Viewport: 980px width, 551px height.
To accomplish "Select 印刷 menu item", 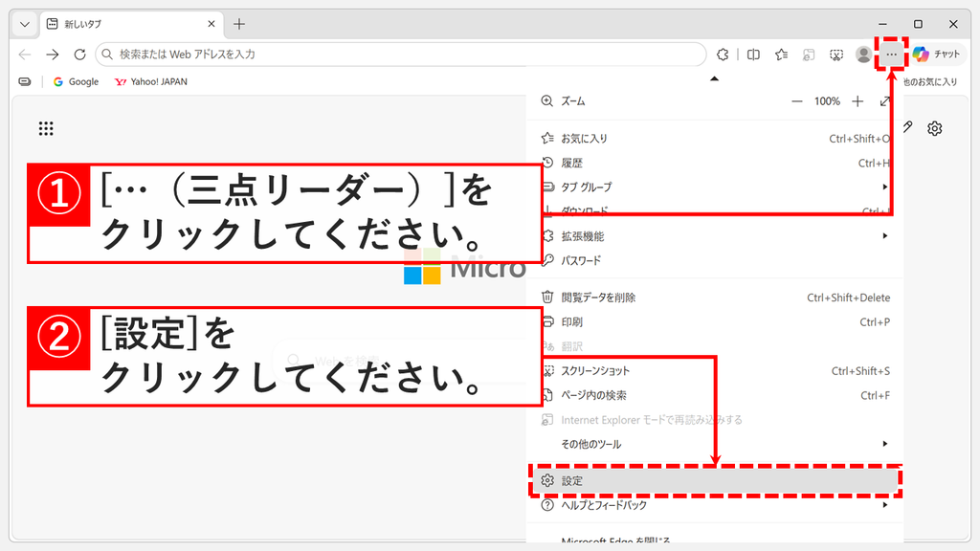I will pyautogui.click(x=715, y=321).
